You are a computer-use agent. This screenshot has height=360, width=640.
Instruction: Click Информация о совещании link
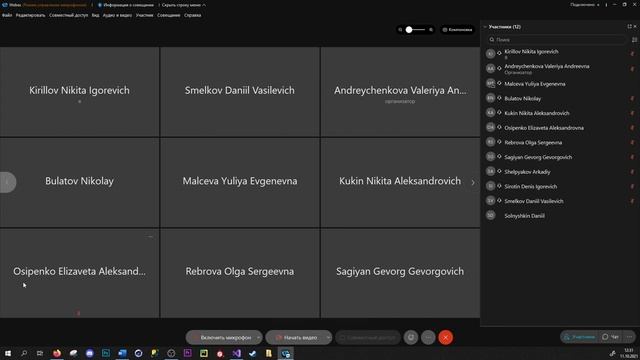click(126, 5)
